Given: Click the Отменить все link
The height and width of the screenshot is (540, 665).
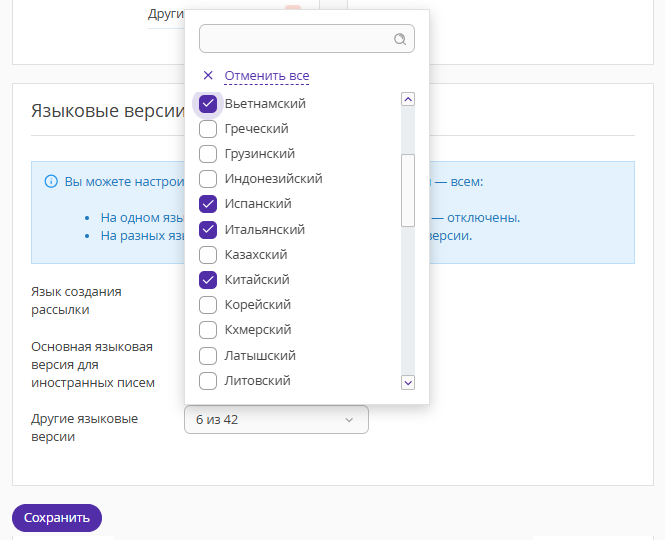Looking at the screenshot, I should coord(266,76).
